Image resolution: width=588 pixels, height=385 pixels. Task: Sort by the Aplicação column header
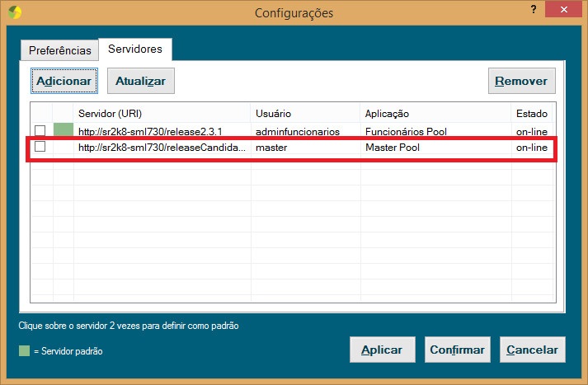click(x=435, y=113)
